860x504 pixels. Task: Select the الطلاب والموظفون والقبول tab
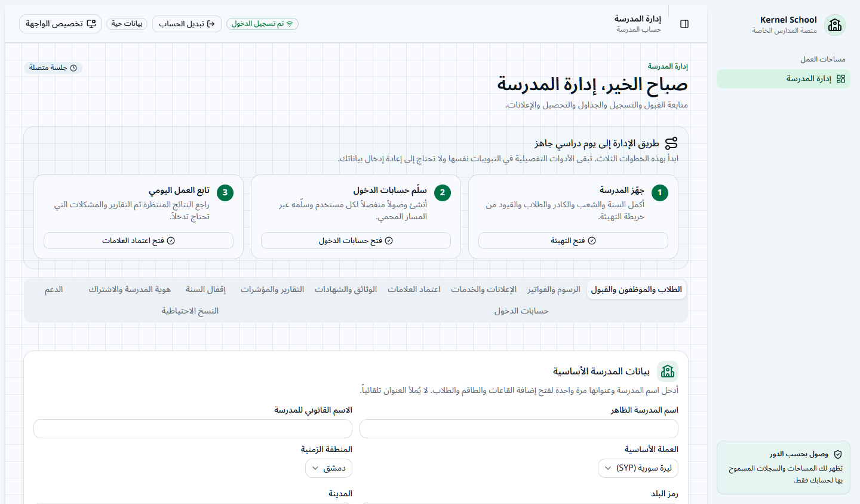click(637, 290)
